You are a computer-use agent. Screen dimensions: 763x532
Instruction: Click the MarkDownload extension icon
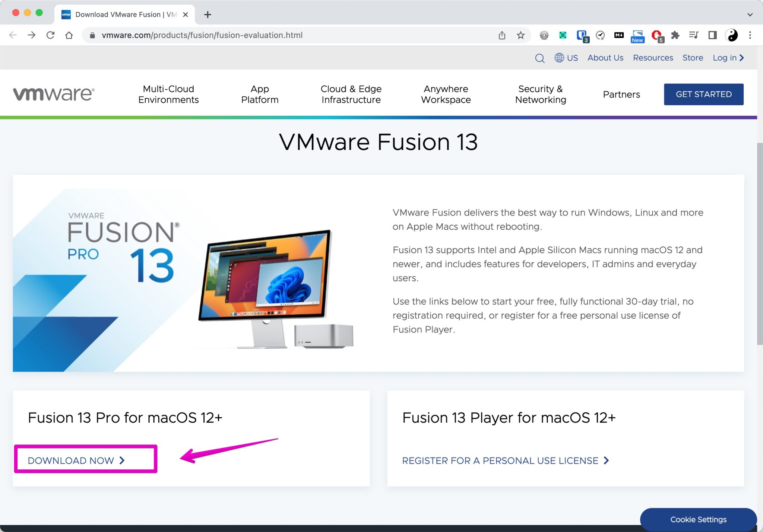point(619,35)
